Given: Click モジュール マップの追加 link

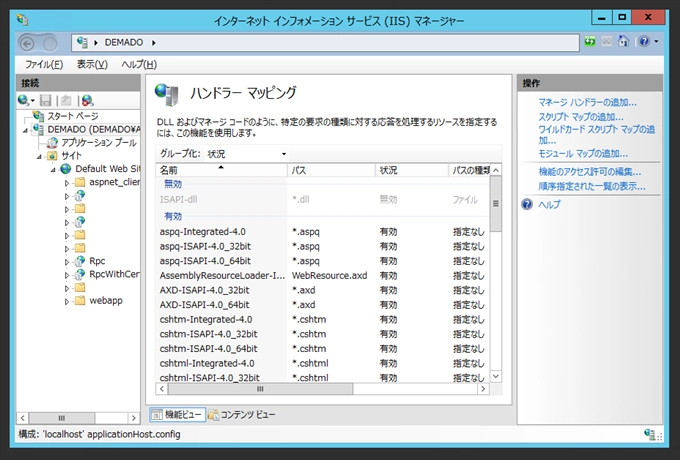Looking at the screenshot, I should pos(583,153).
